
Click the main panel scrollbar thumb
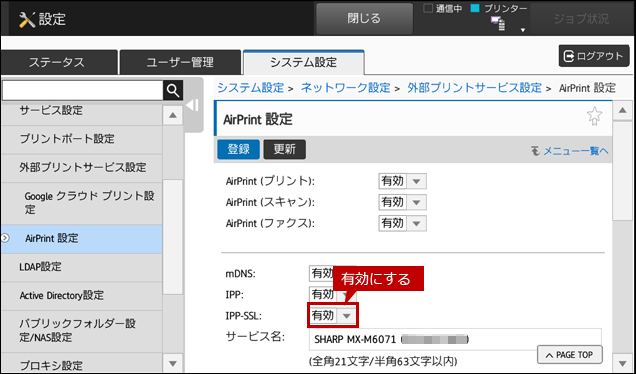[623, 170]
